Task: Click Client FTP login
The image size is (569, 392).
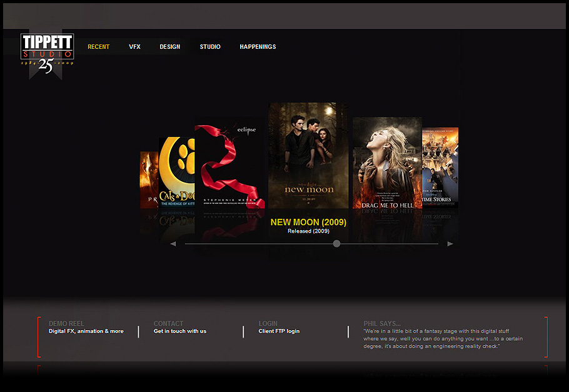Action: 279,331
